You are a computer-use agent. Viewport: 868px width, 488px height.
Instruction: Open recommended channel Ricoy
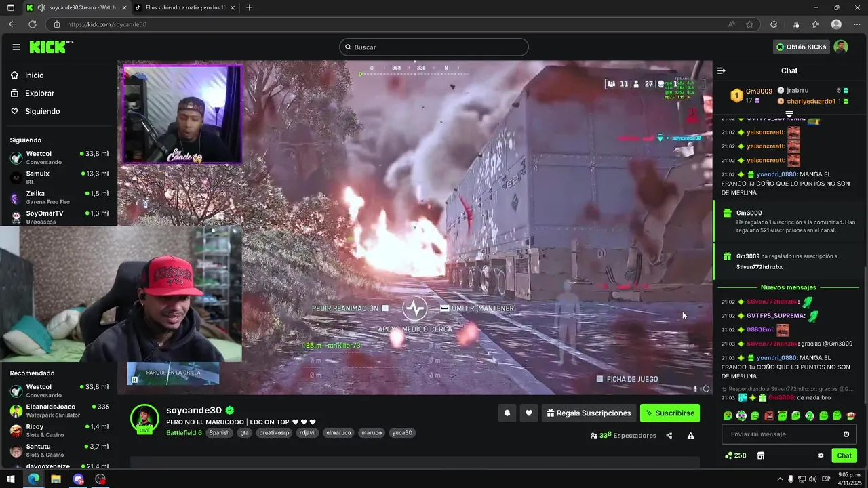point(59,430)
